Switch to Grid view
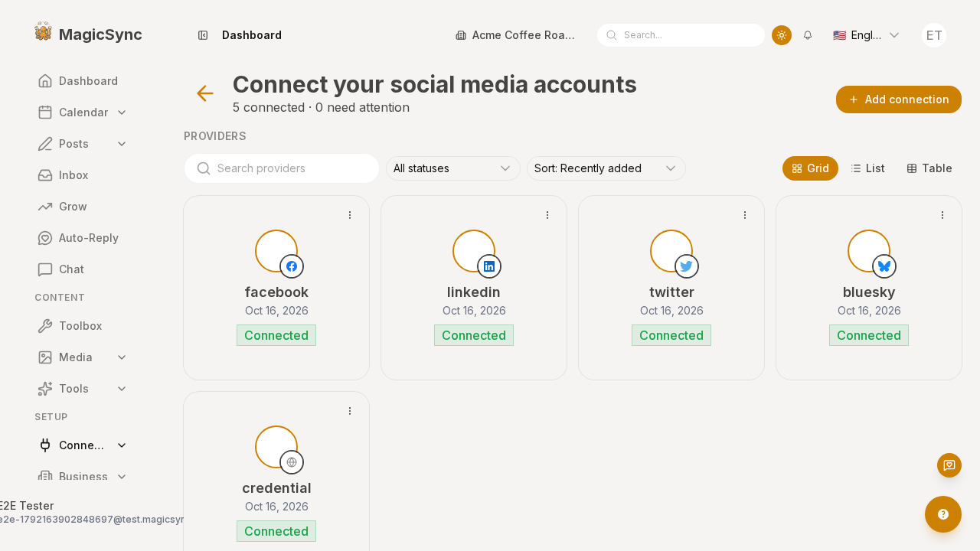Viewport: 980px width, 551px height. [810, 168]
